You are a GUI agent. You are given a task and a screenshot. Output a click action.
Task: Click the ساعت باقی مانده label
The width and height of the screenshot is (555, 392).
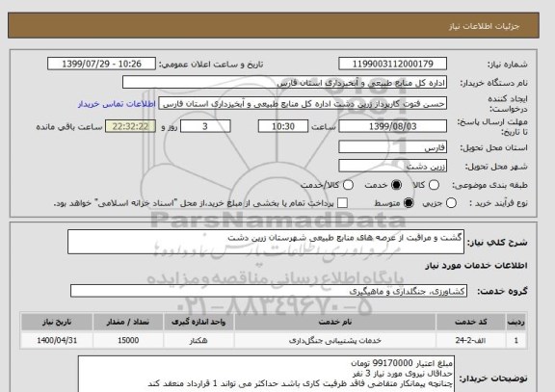click(x=69, y=127)
